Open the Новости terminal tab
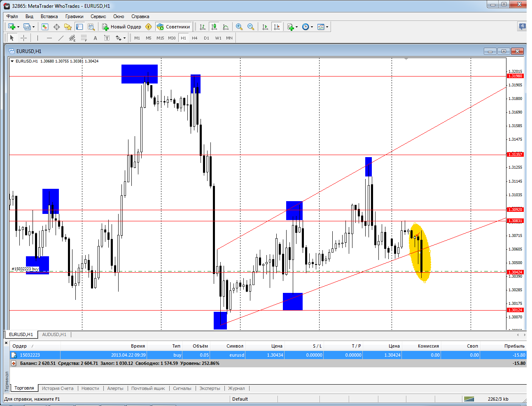532x406 pixels. 90,388
